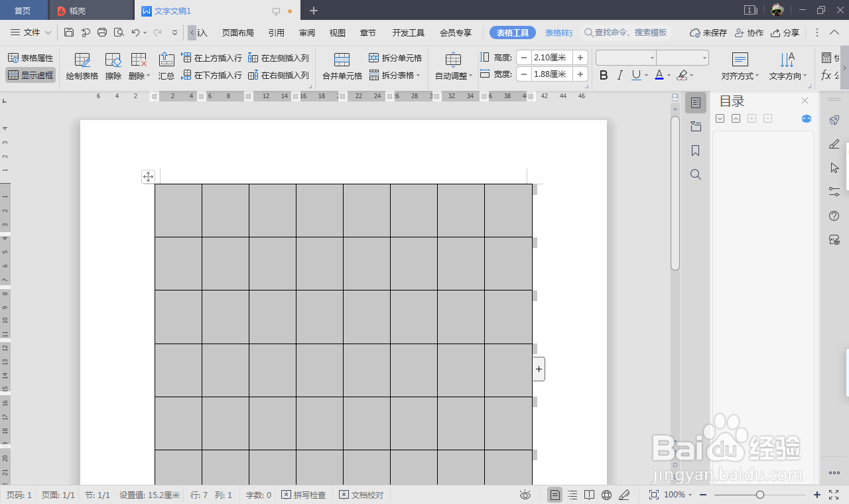Select the Draw Table (绘制表格) tool
This screenshot has height=504, width=849.
(x=82, y=66)
